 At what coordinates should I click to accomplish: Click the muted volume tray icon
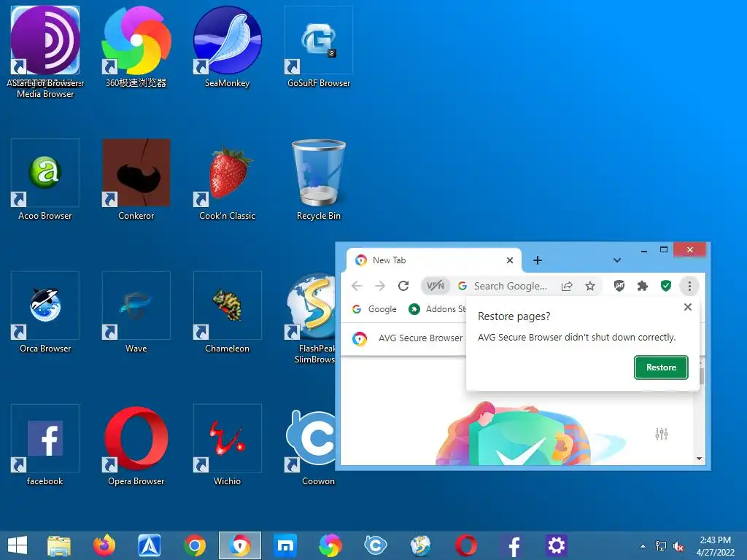click(678, 546)
